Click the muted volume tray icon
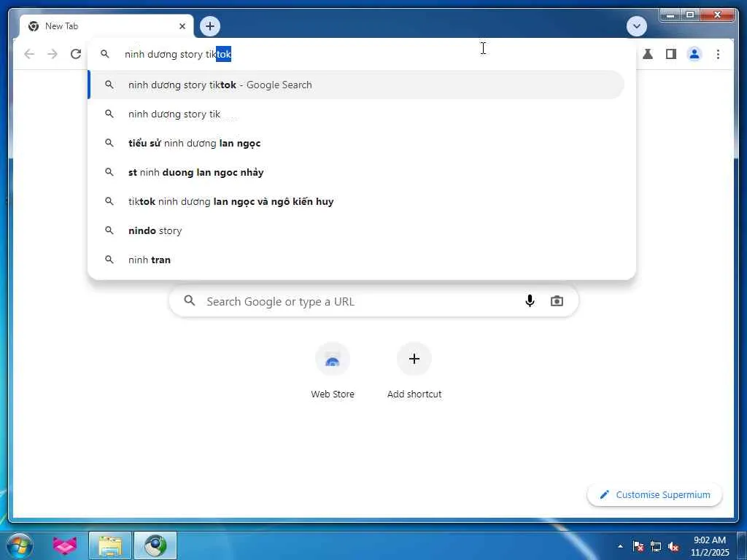Image resolution: width=747 pixels, height=560 pixels. pyautogui.click(x=673, y=546)
